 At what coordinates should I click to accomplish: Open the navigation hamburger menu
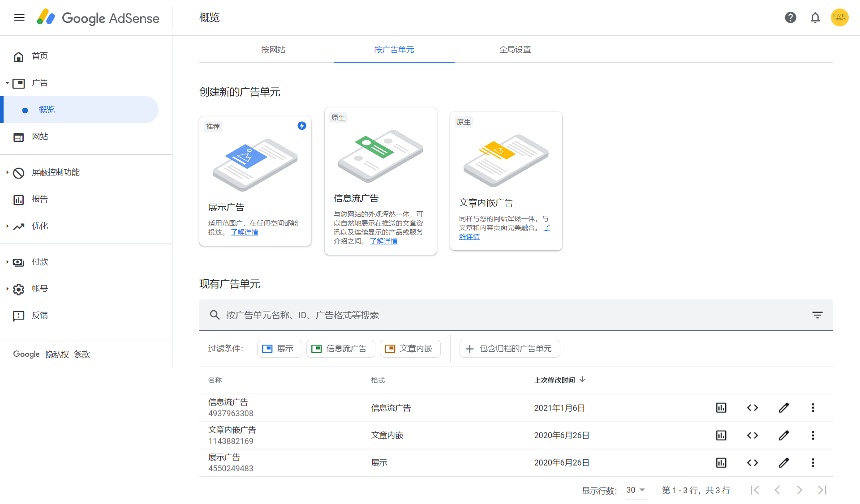point(19,17)
